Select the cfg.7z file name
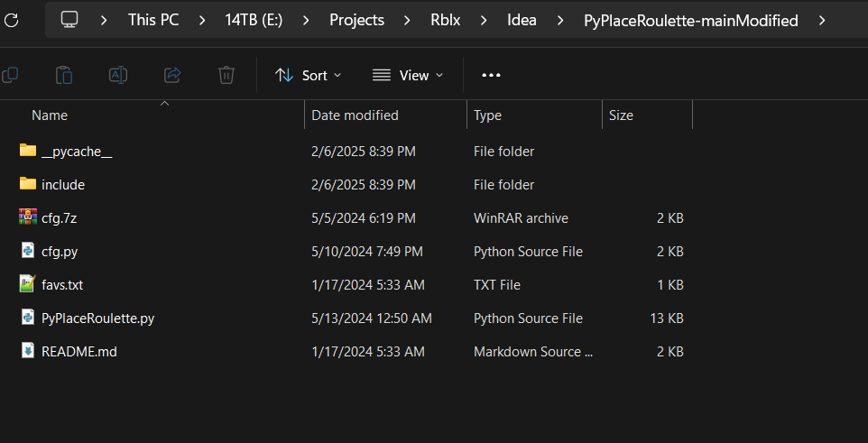Viewport: 868px width, 443px height. tap(60, 218)
